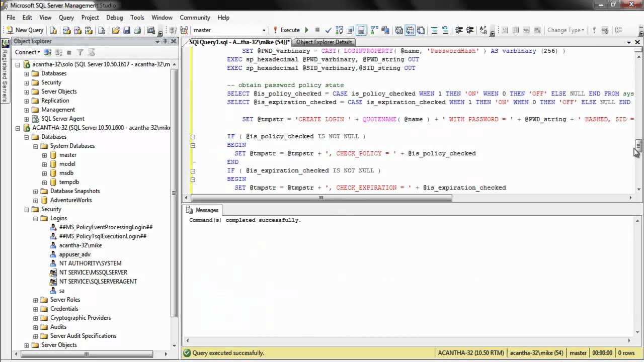Viewport: 644px width, 362px height.
Task: Expand the AdventureWorks database
Action: pos(36,200)
